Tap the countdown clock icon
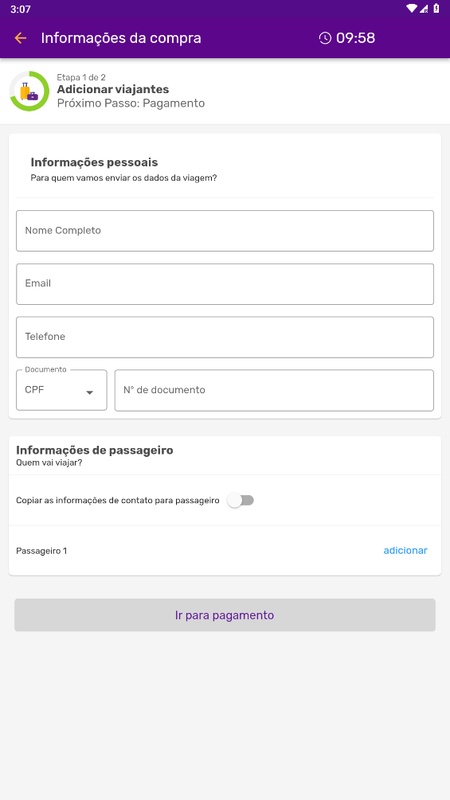Screen dimensions: 450x800 click(325, 38)
